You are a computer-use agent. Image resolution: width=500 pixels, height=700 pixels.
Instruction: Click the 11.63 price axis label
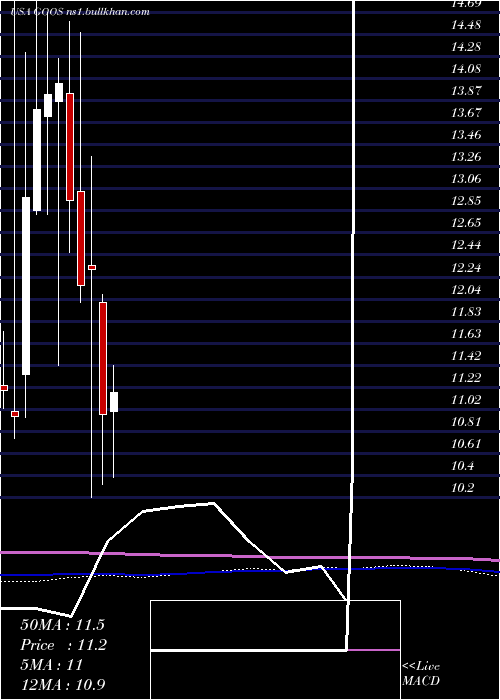pos(466,333)
